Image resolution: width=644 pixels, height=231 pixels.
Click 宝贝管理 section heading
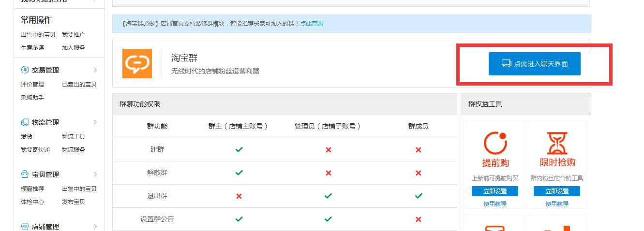(x=45, y=174)
